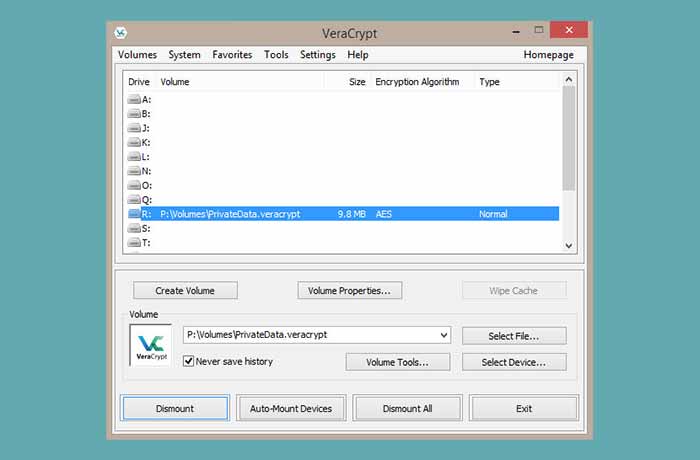
Task: Click the AES encryption algorithm cell
Action: [x=383, y=214]
